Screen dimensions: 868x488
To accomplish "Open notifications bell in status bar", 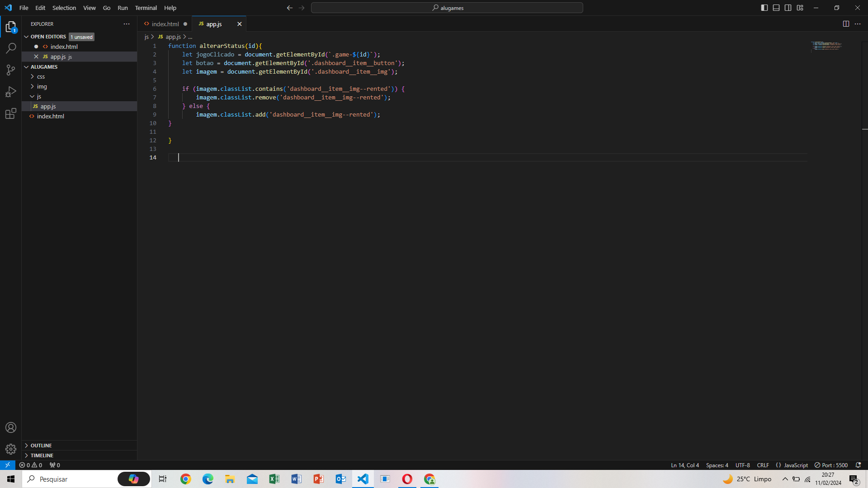I will 858,465.
